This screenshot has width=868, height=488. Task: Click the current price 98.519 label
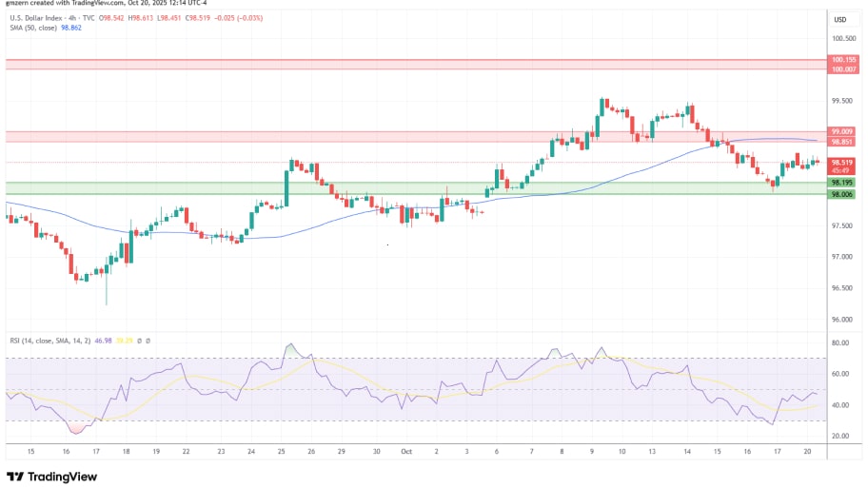[842, 163]
